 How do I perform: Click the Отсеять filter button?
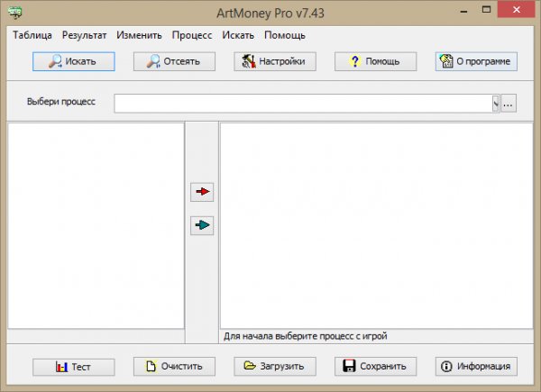(174, 61)
